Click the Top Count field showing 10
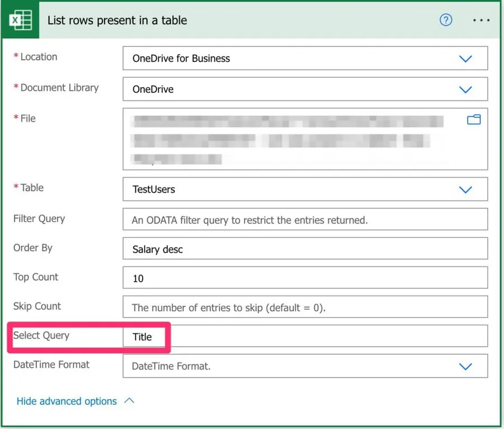504x429 pixels. coord(305,278)
